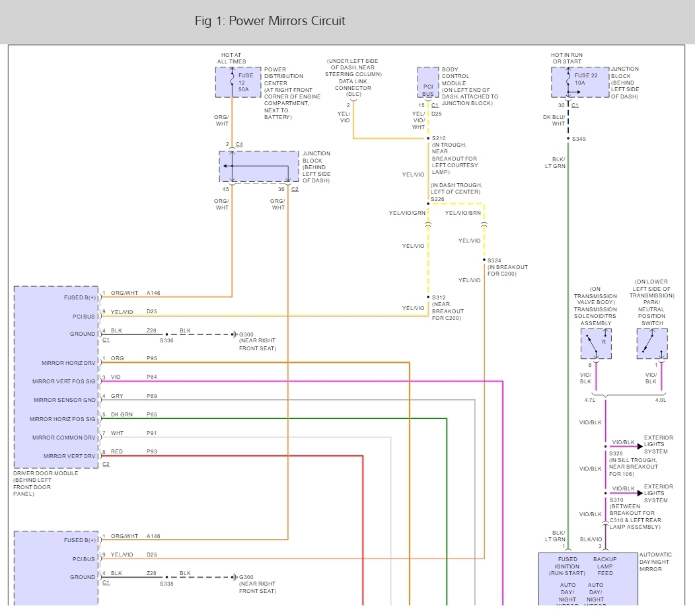
Task: Click the P91 circuit code
Action: coord(152,434)
